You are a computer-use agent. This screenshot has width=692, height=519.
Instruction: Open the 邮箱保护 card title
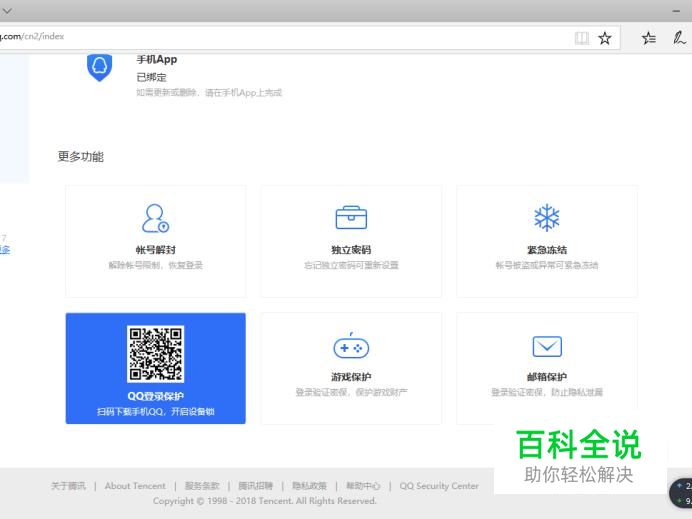[547, 377]
